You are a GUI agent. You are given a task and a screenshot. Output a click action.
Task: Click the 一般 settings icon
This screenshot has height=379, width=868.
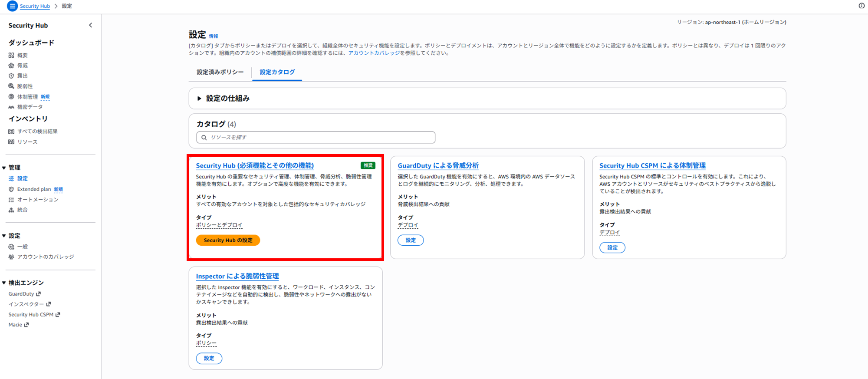click(x=11, y=247)
